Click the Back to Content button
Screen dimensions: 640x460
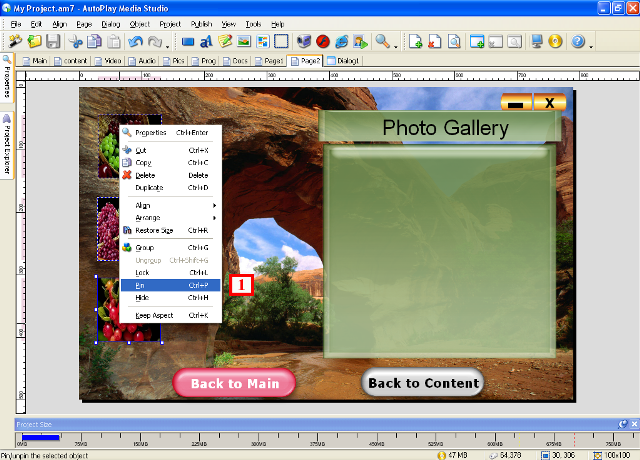coord(423,383)
